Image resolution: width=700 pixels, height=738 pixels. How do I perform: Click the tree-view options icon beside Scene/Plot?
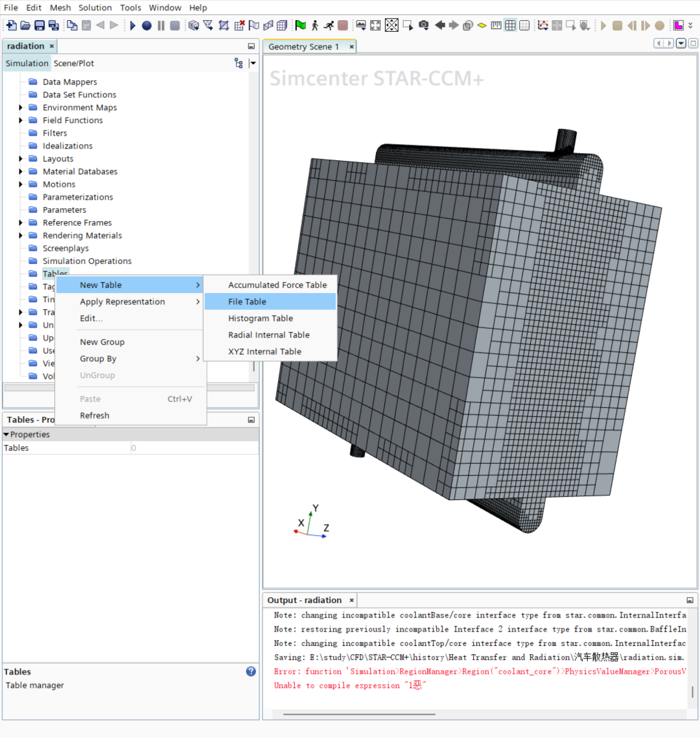(239, 63)
